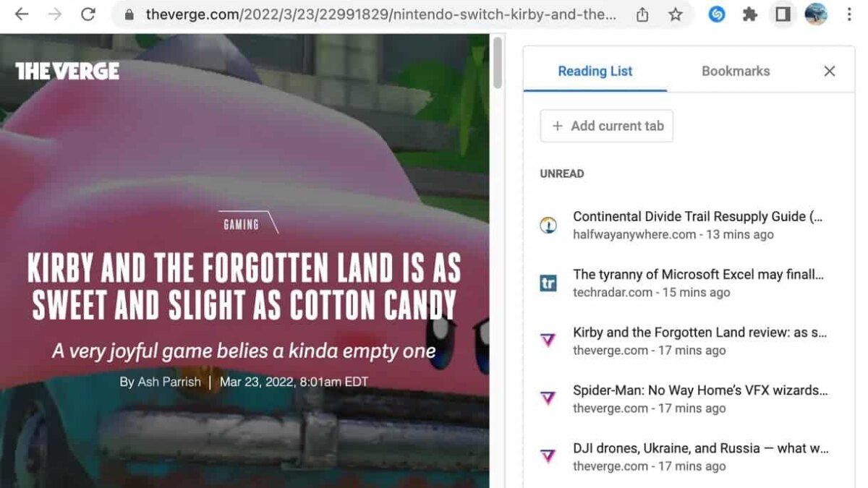The image size is (868, 488).
Task: Open the Extensions puzzle piece icon
Action: point(750,14)
